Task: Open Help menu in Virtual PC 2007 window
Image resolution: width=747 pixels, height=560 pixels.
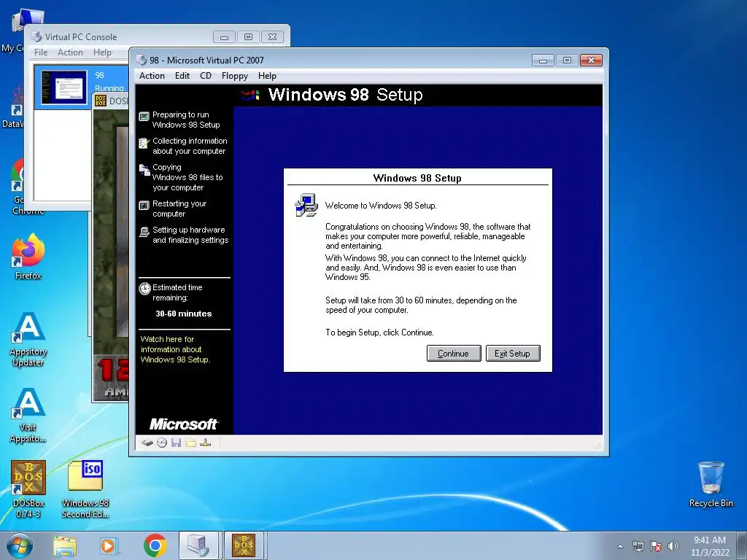Action: coord(267,76)
